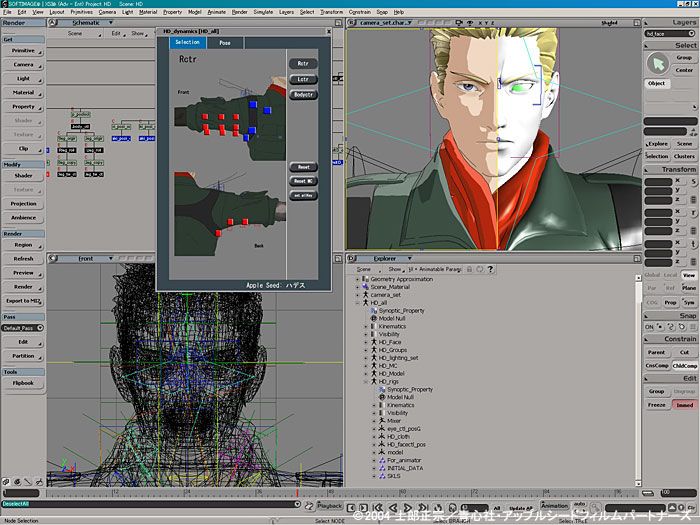Click the Scene_Material icon in Explorer

point(365,287)
